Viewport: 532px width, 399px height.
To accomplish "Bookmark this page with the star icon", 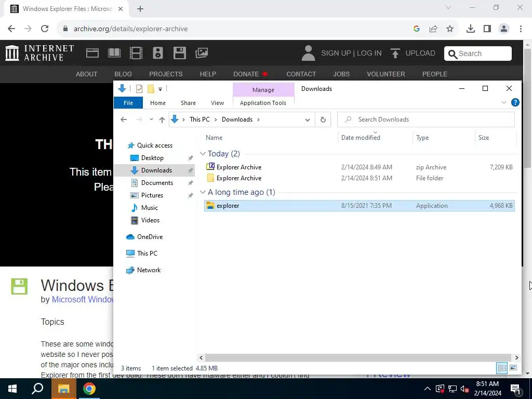I will 450,29.
